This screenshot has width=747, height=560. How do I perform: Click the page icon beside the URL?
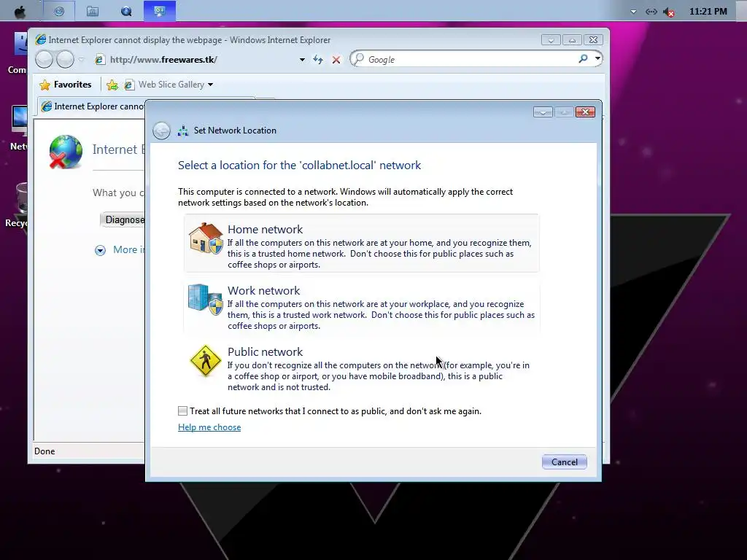tap(99, 60)
